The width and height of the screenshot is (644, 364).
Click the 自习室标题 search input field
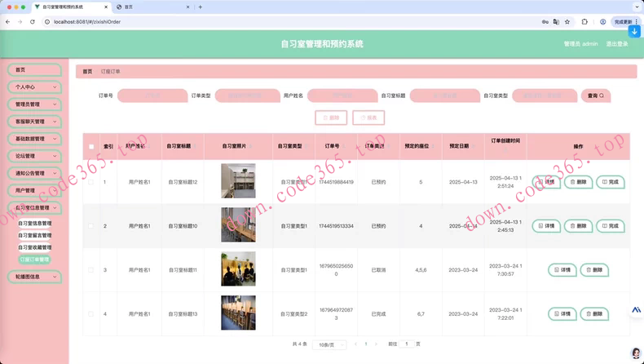coord(445,95)
